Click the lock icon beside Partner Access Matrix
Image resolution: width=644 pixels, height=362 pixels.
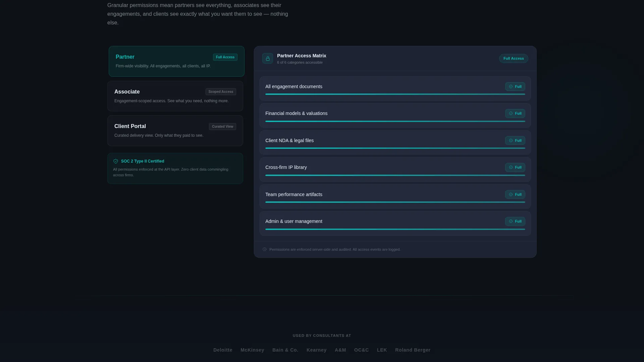(x=268, y=59)
